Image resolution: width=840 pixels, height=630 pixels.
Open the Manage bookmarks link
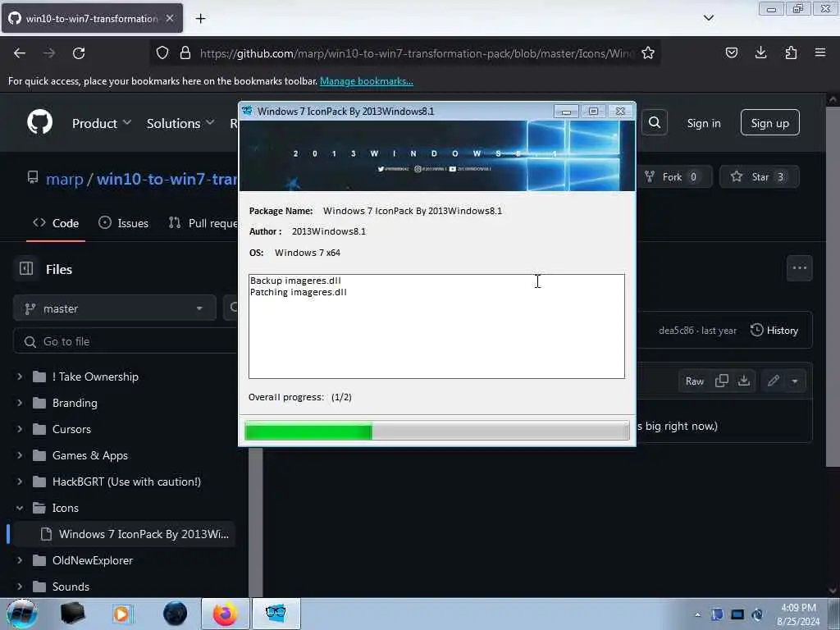[367, 81]
